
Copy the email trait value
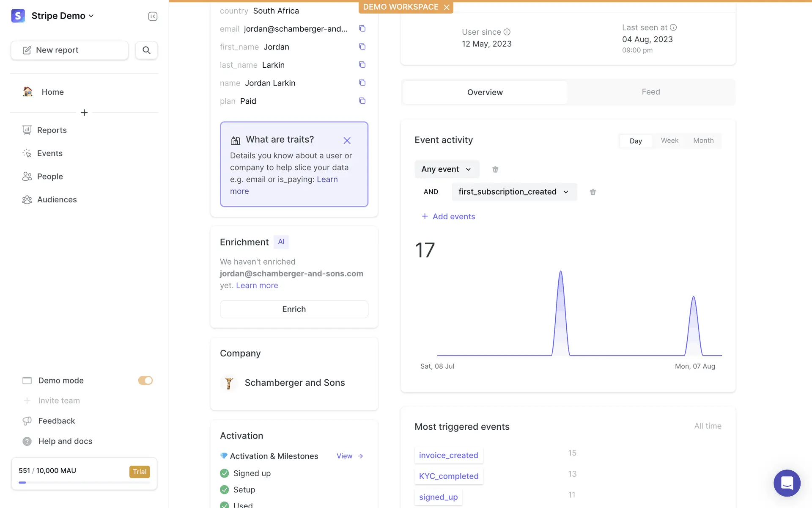[362, 28]
